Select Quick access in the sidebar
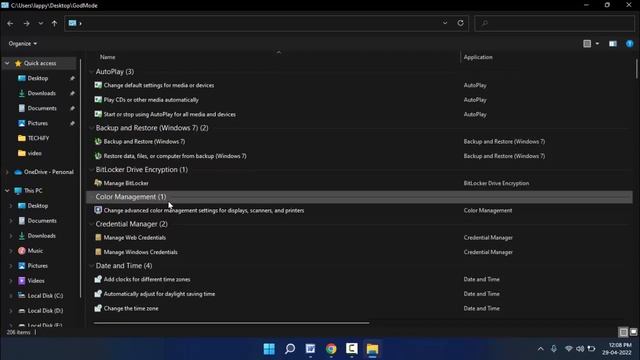Viewport: 640px width, 360px height. tap(40, 63)
